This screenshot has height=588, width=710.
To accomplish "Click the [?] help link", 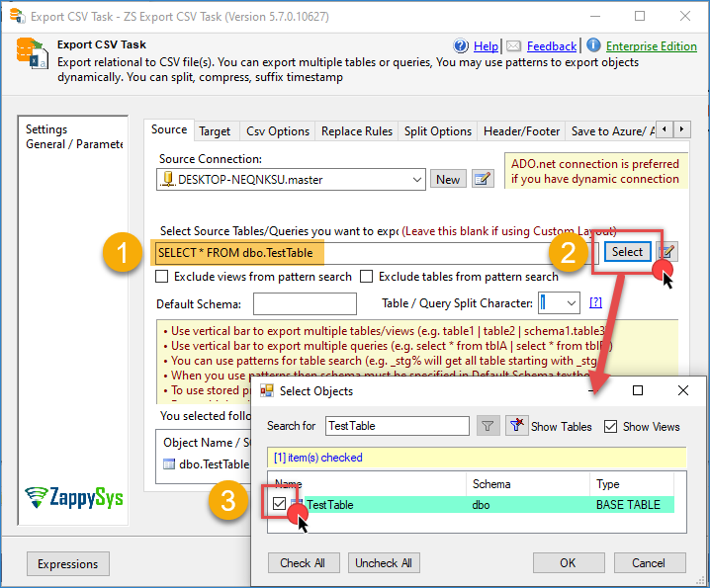I will 595,302.
